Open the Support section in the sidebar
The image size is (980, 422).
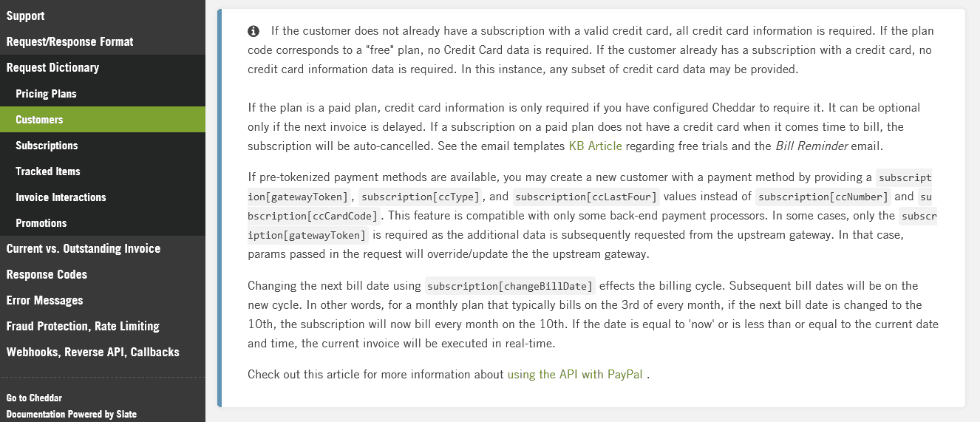(x=26, y=16)
